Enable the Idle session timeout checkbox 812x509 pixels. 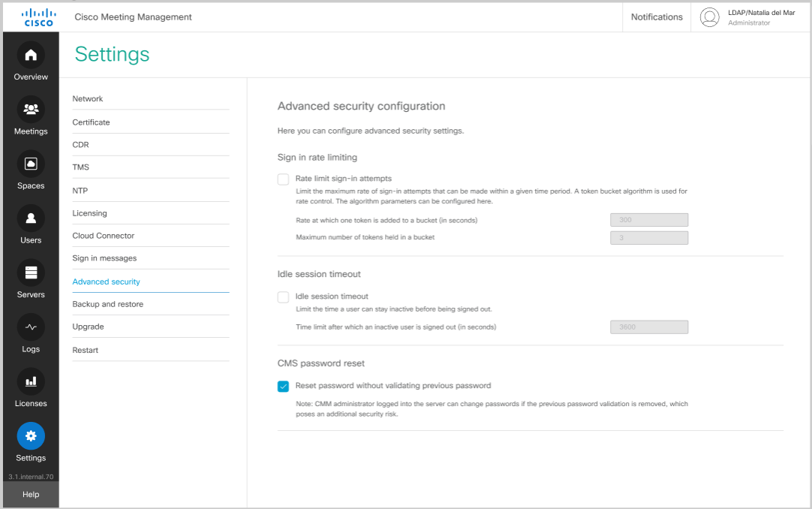283,297
